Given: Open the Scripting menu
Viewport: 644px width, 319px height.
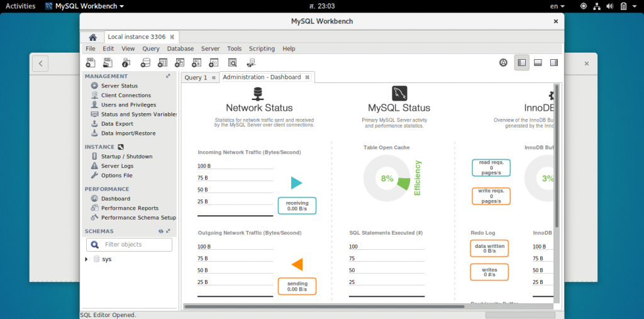Looking at the screenshot, I should coord(262,48).
